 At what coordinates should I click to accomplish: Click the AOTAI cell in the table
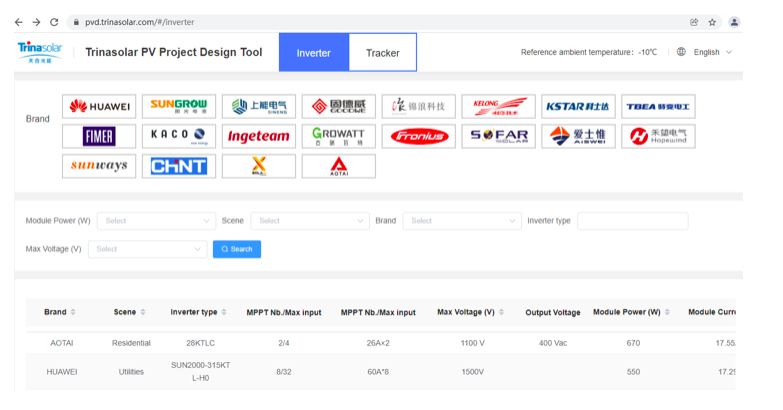point(62,343)
